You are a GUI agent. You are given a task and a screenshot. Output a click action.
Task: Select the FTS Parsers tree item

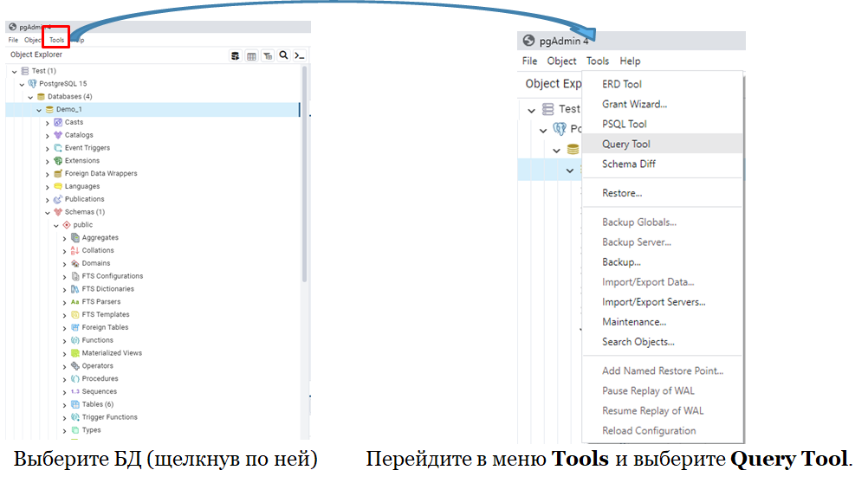click(x=101, y=301)
